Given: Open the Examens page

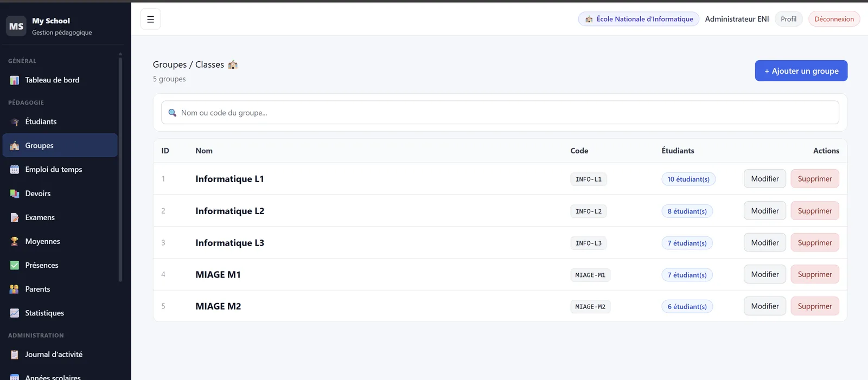Looking at the screenshot, I should pyautogui.click(x=60, y=217).
